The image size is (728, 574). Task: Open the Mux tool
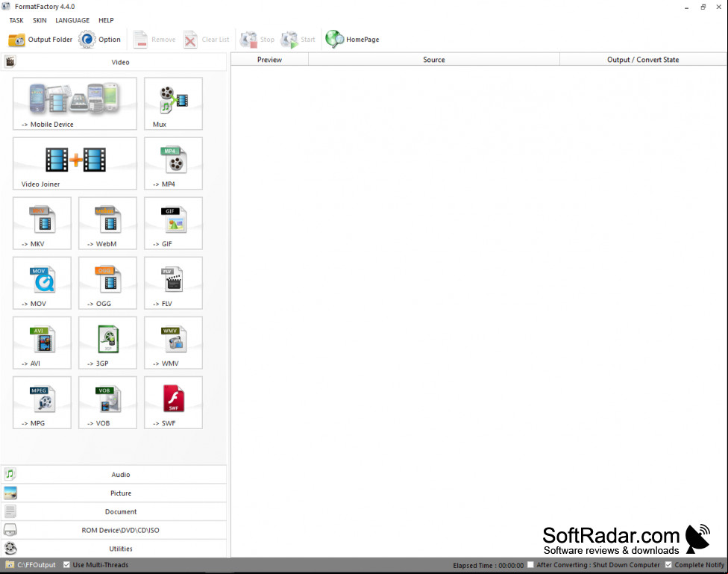pos(173,104)
